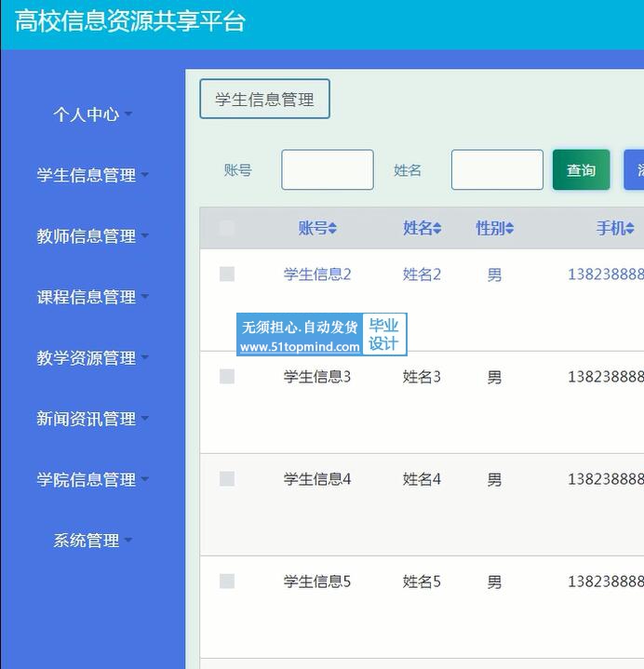Click sort icon on 性别 column header
644x669 pixels.
coord(509,229)
